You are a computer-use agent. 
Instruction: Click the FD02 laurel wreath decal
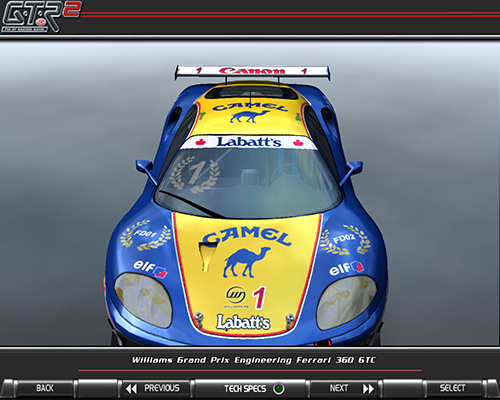(x=345, y=239)
